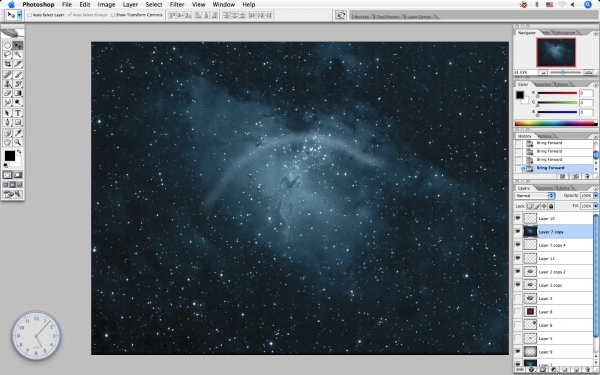
Task: Click Jump to ImageReady button in toolbox
Action: (13, 194)
